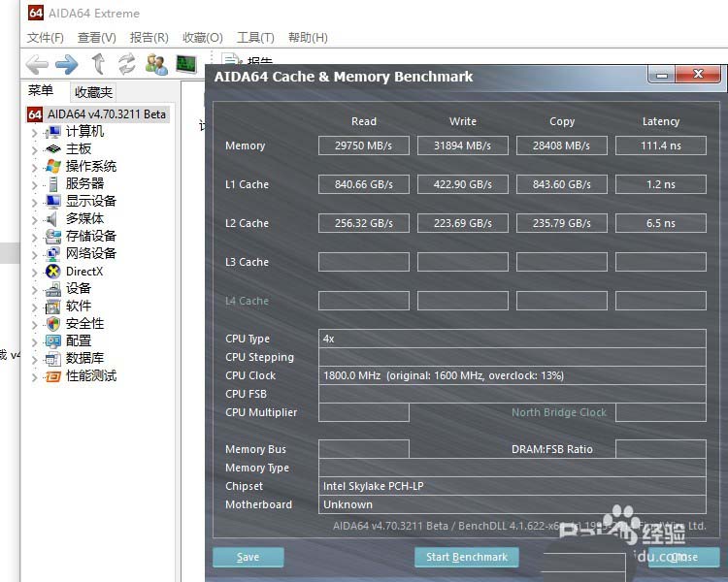Viewport: 728px width, 582px height.
Task: Click the Refresh toolbar icon
Action: 127,64
